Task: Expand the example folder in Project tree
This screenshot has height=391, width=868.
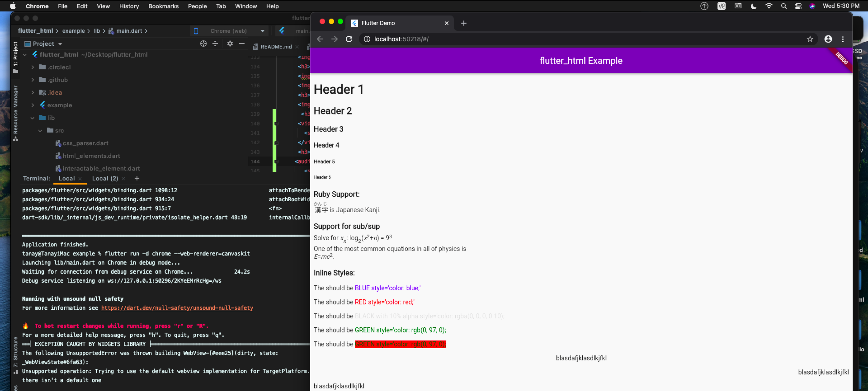Action: point(33,105)
